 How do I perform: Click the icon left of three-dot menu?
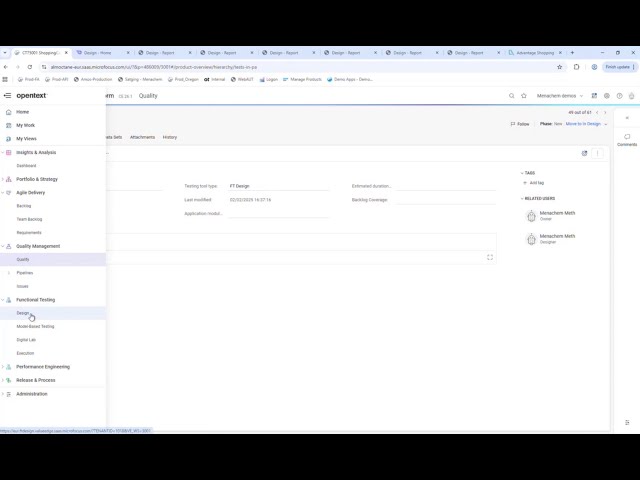click(x=584, y=153)
